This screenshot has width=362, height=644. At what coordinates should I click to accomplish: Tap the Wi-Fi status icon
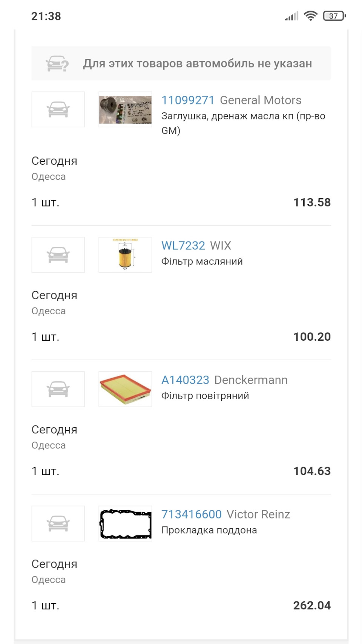tap(311, 16)
